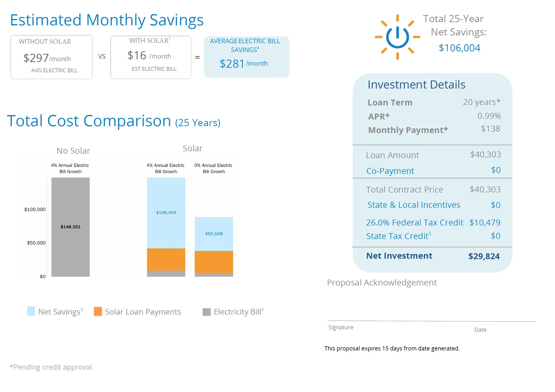Click the Investment Details heading
This screenshot has width=555, height=392.
click(x=416, y=85)
